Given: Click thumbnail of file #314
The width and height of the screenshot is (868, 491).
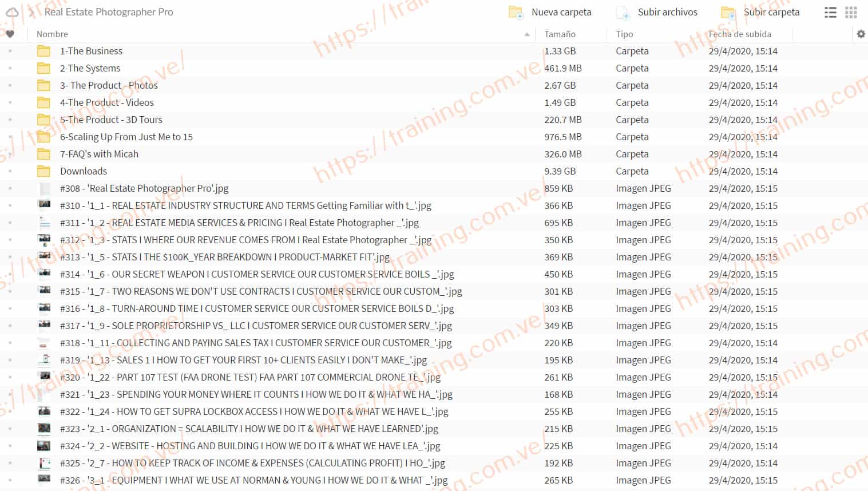Looking at the screenshot, I should 44,273.
